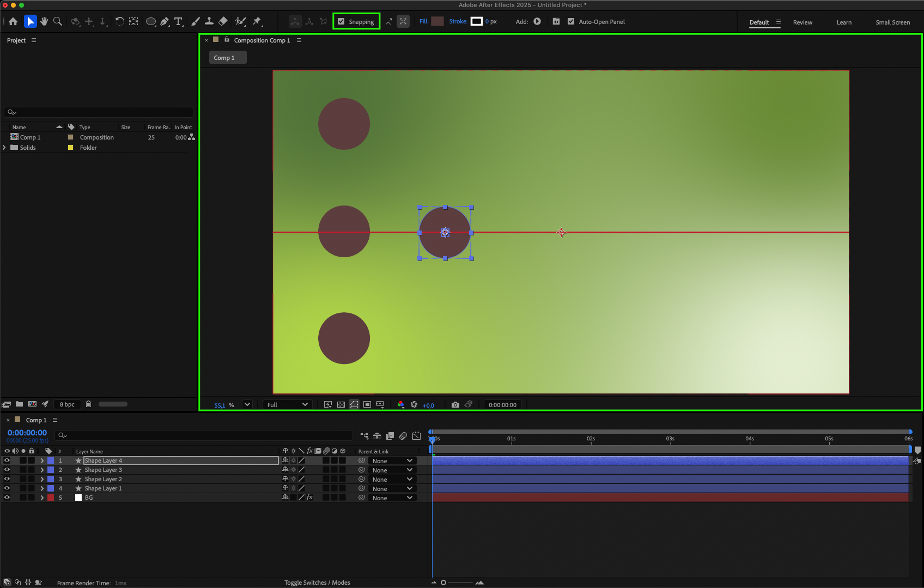924x588 pixels.
Task: Switch to the Review workspace
Action: [802, 22]
